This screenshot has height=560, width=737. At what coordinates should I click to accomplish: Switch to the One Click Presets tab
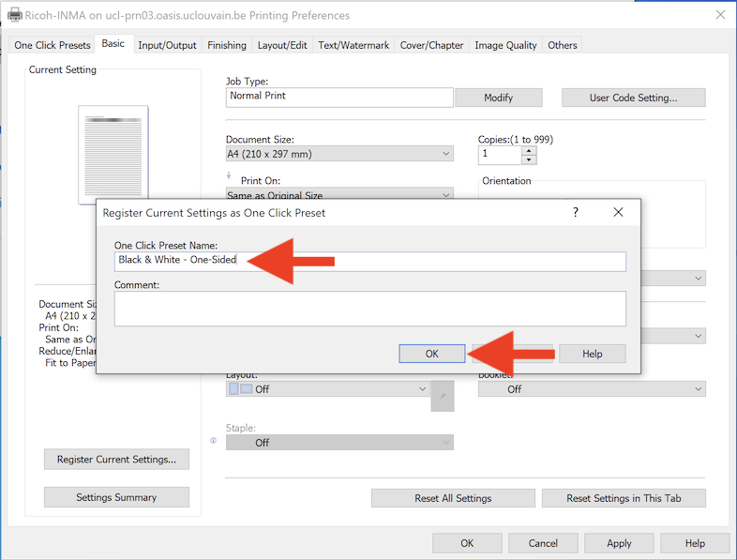(x=53, y=45)
